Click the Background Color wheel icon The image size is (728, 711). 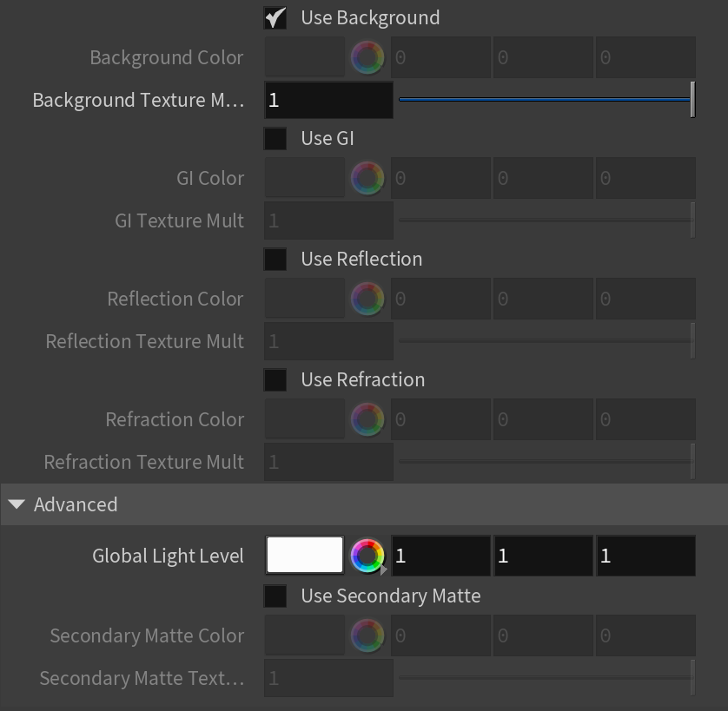[367, 57]
